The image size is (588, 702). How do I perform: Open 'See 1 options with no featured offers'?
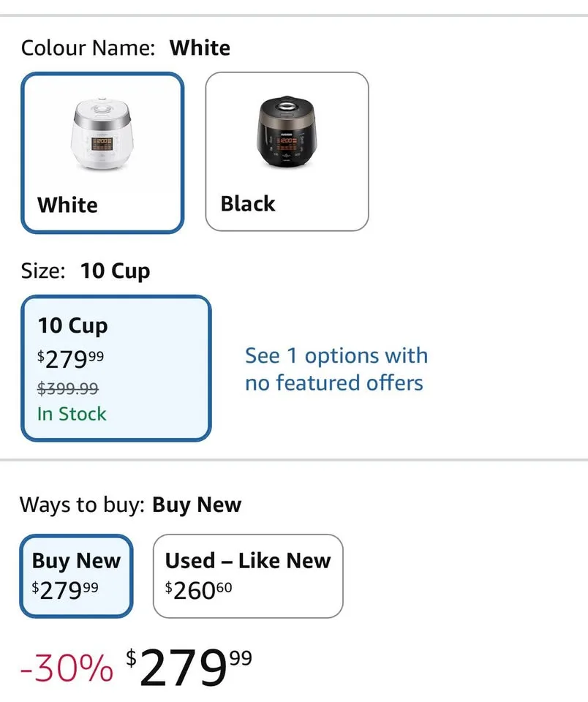[334, 369]
